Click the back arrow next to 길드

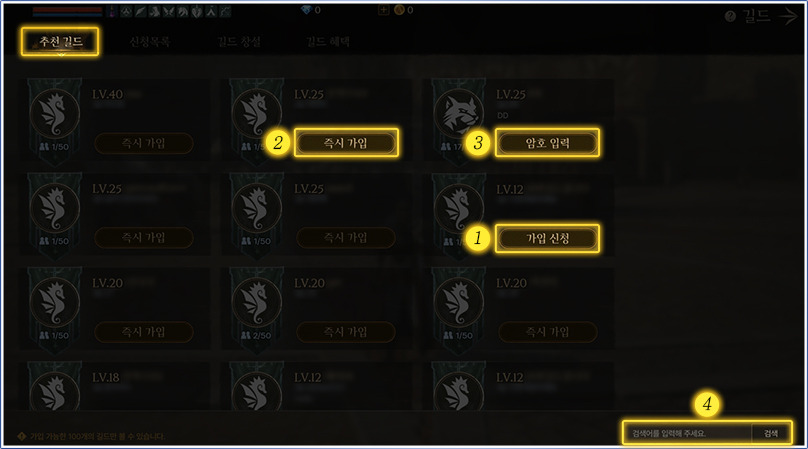(x=788, y=16)
